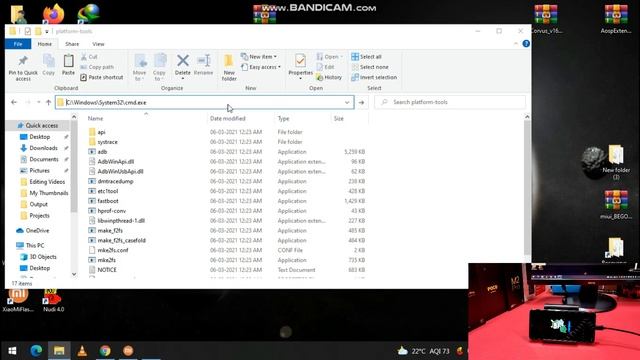This screenshot has width=640, height=360.
Task: Select the AdbWinApi.dll file
Action: (x=116, y=162)
